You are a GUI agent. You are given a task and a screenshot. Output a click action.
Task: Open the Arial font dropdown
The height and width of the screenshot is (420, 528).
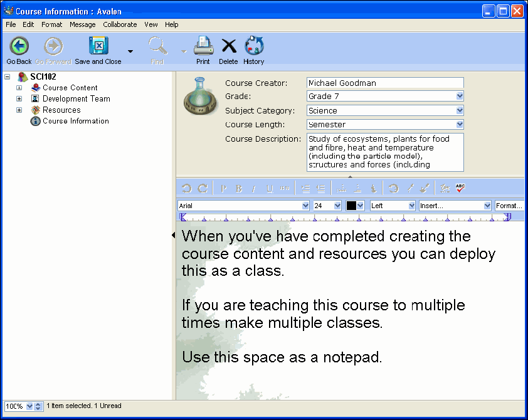click(x=306, y=206)
